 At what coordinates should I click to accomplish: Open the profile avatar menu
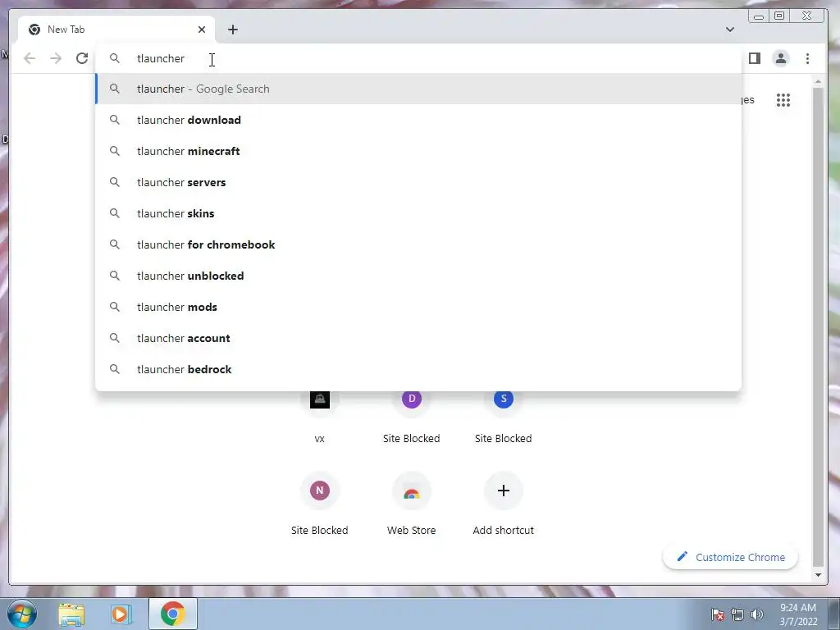[x=781, y=58]
